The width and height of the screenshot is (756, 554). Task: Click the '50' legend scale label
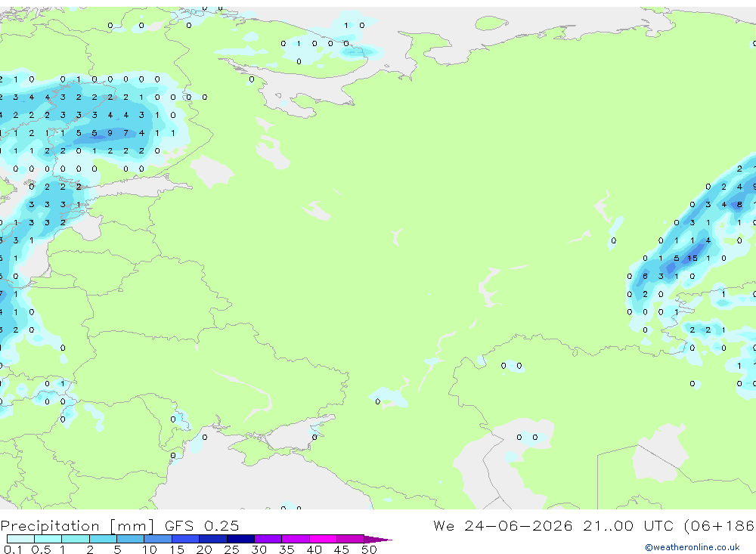tap(369, 549)
